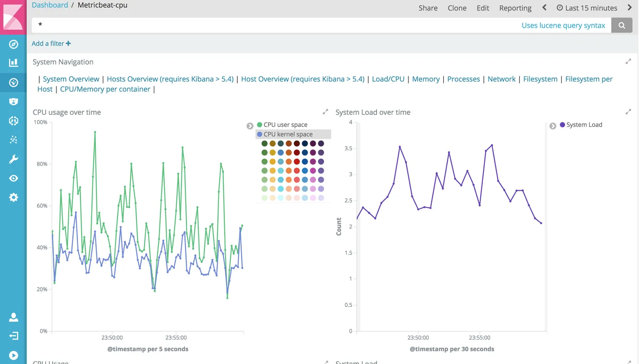Click the logout icon in the sidebar
Image resolution: width=639 pixels, height=364 pixels.
pyautogui.click(x=14, y=336)
